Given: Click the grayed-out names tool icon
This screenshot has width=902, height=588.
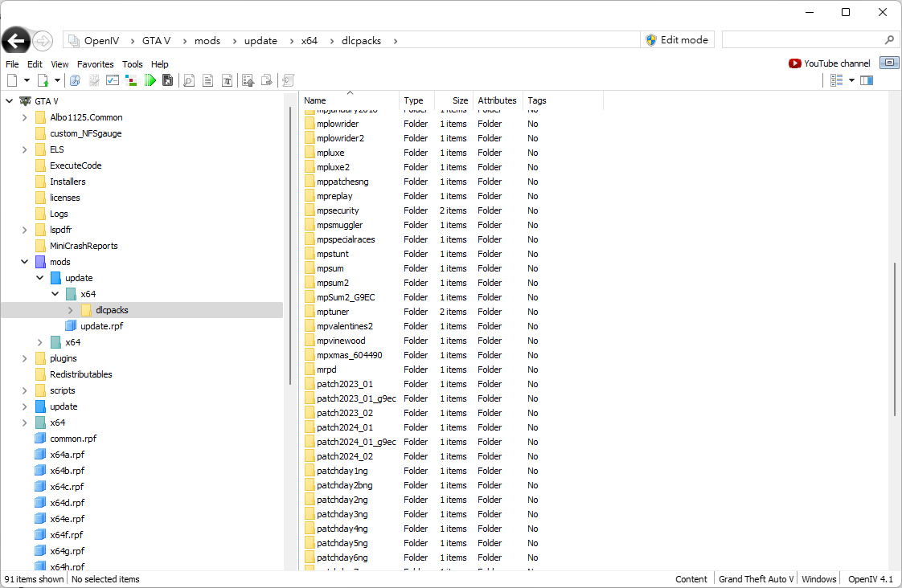Looking at the screenshot, I should pyautogui.click(x=94, y=80).
